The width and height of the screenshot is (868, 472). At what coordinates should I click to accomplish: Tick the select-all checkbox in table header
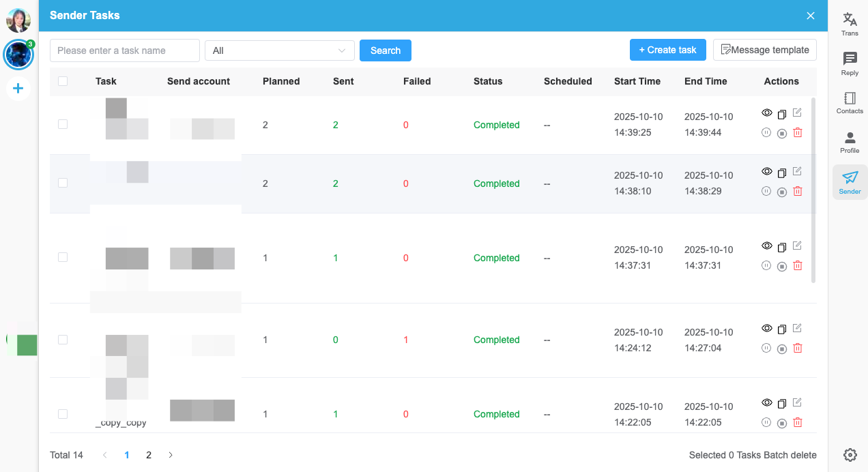tap(63, 81)
